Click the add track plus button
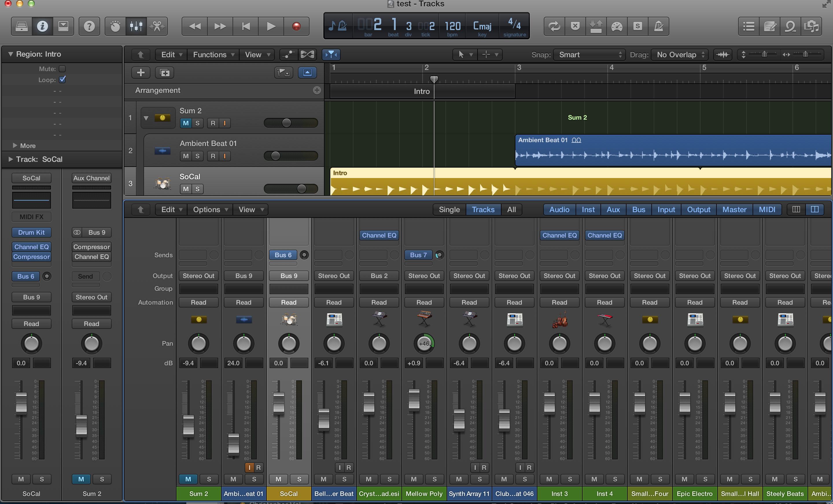This screenshot has height=504, width=833. [141, 72]
